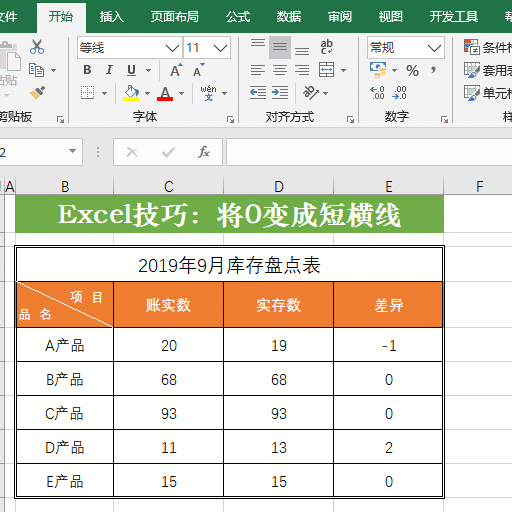Select the Format Painter brush
Screen dimensions: 512x512
(37, 93)
